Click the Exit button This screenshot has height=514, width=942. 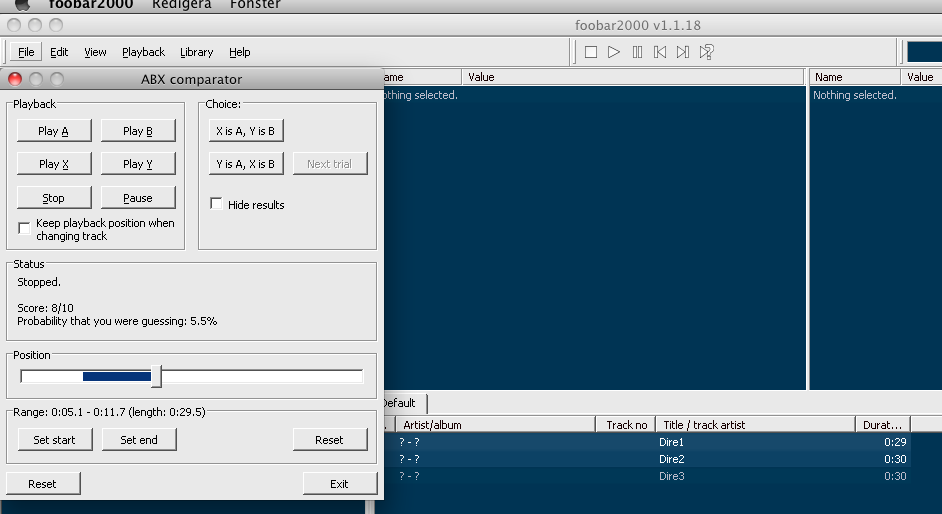[340, 483]
